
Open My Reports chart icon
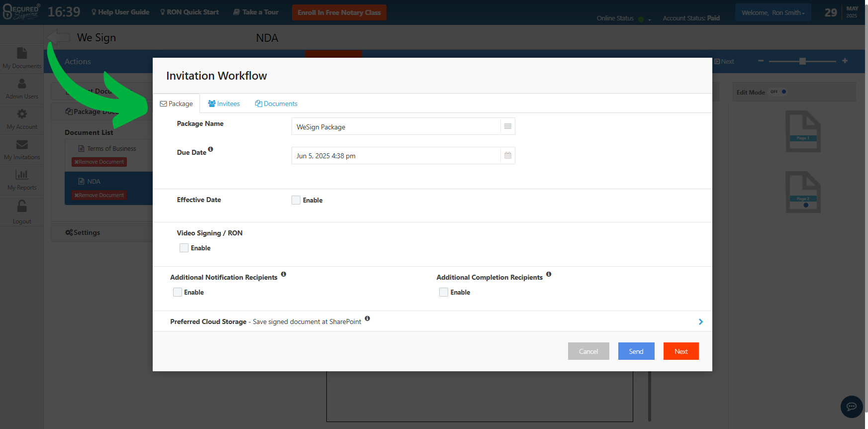pos(22,175)
